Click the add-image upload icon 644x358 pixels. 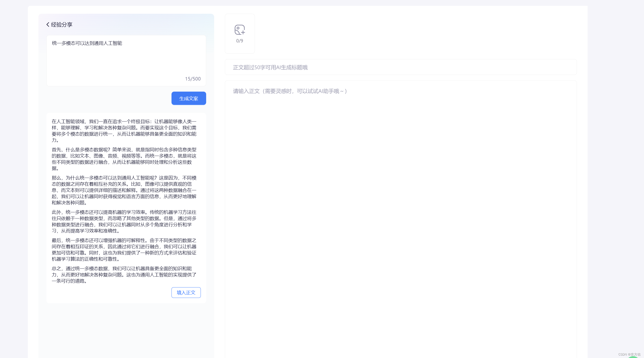click(239, 30)
